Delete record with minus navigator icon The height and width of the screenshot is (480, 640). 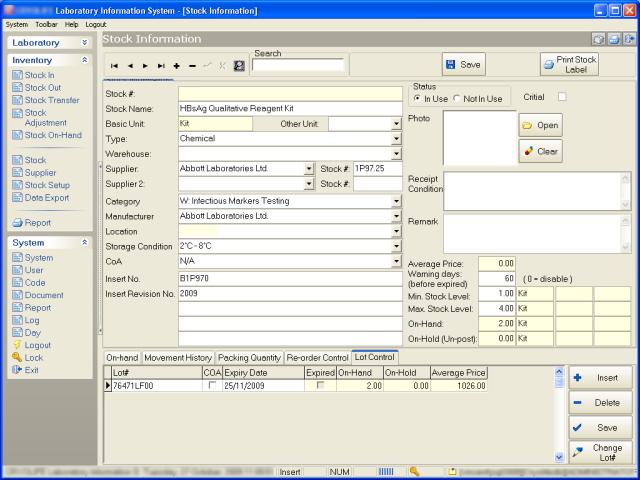point(192,65)
